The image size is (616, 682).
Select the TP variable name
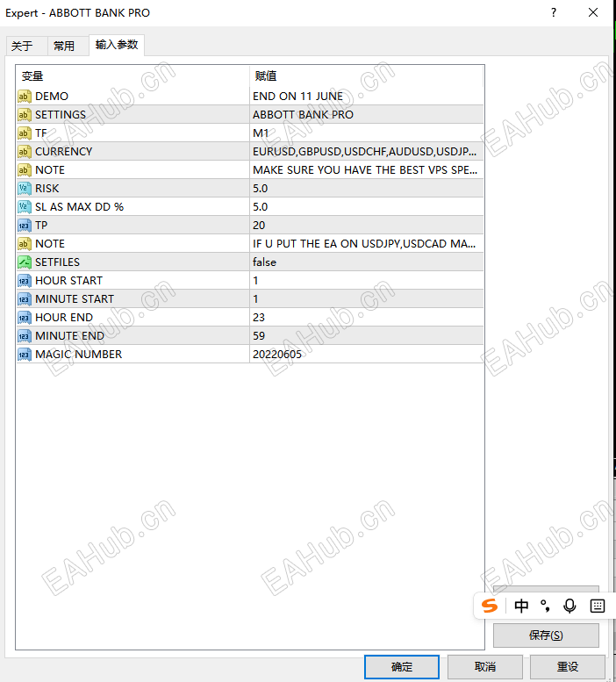coord(41,226)
